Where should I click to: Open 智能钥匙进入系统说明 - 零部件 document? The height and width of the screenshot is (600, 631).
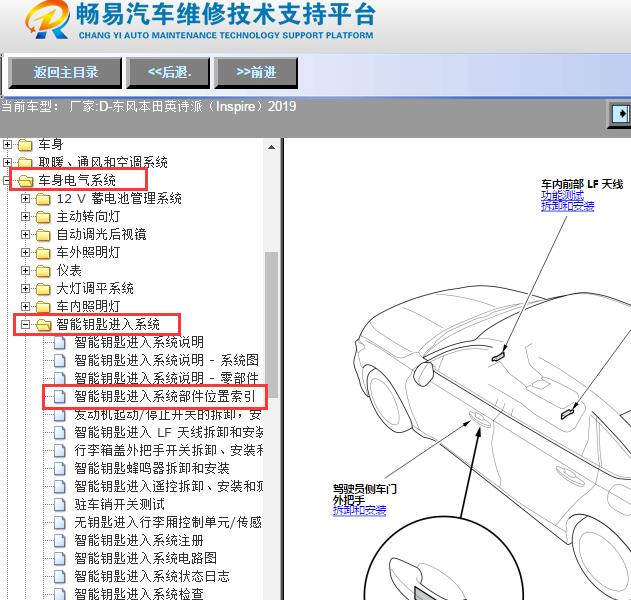tap(166, 378)
